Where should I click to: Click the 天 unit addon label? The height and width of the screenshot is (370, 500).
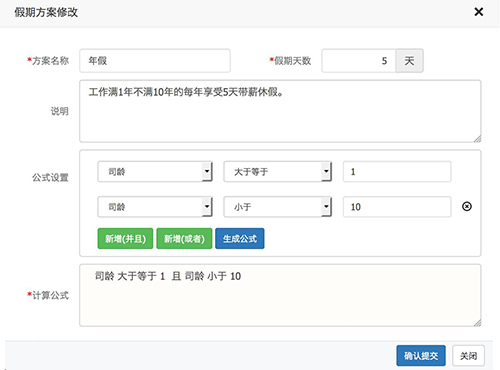(x=409, y=61)
